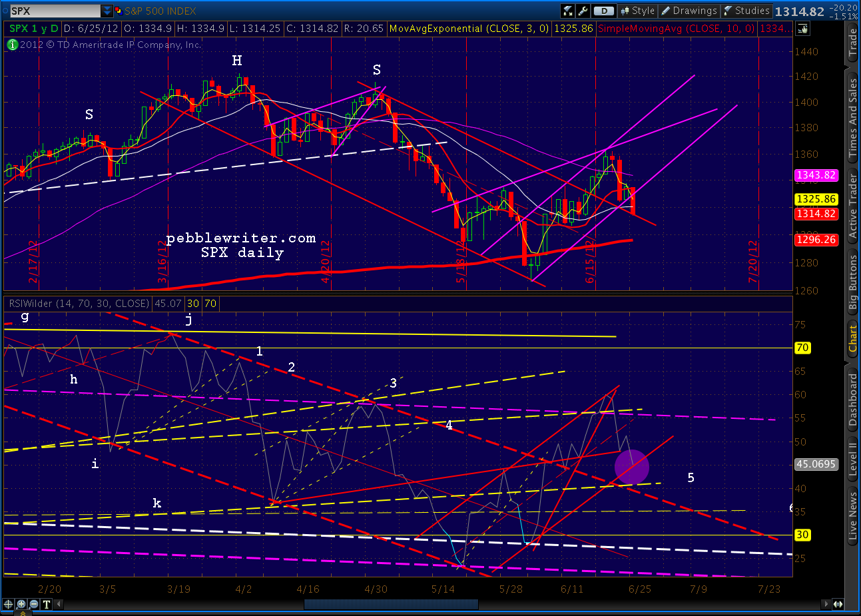Click the flask arrows icon beside wrench
The image size is (861, 616).
568,11
